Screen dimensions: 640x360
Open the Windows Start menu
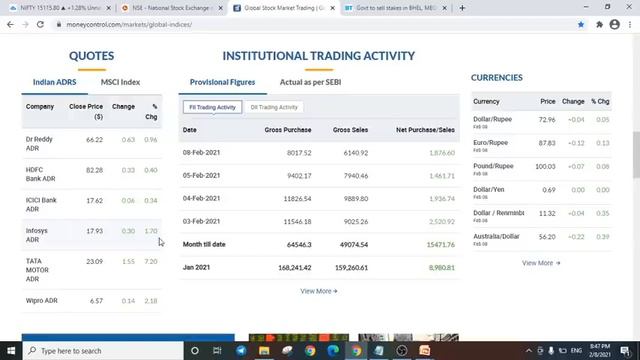pyautogui.click(x=11, y=351)
